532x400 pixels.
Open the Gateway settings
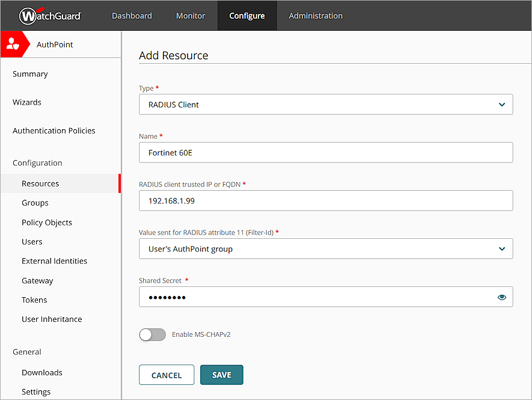[x=37, y=280]
